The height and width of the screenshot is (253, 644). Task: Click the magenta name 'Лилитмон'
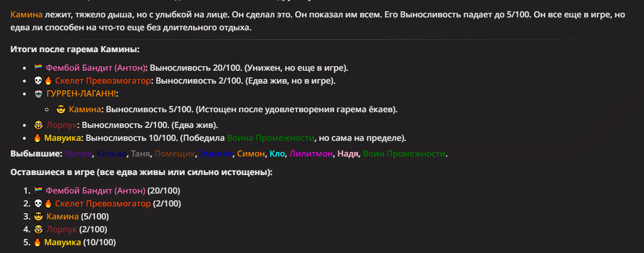pos(311,154)
